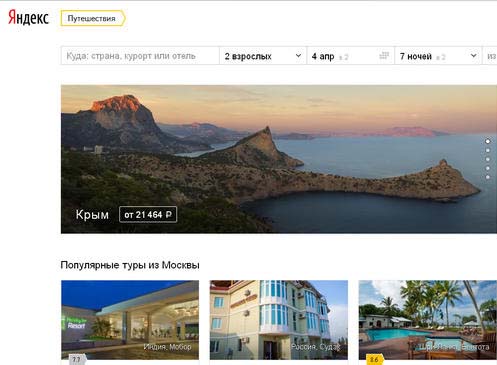Click the Яндекс logo

(28, 18)
